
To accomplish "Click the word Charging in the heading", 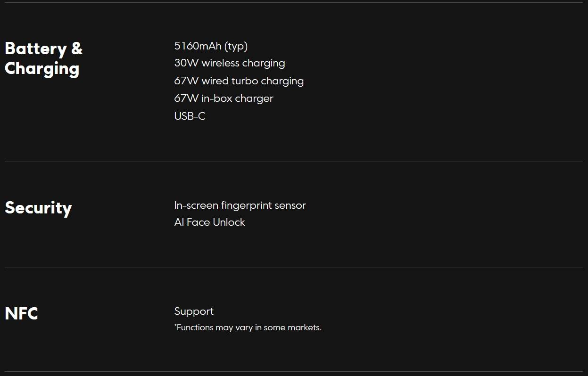I will [42, 69].
